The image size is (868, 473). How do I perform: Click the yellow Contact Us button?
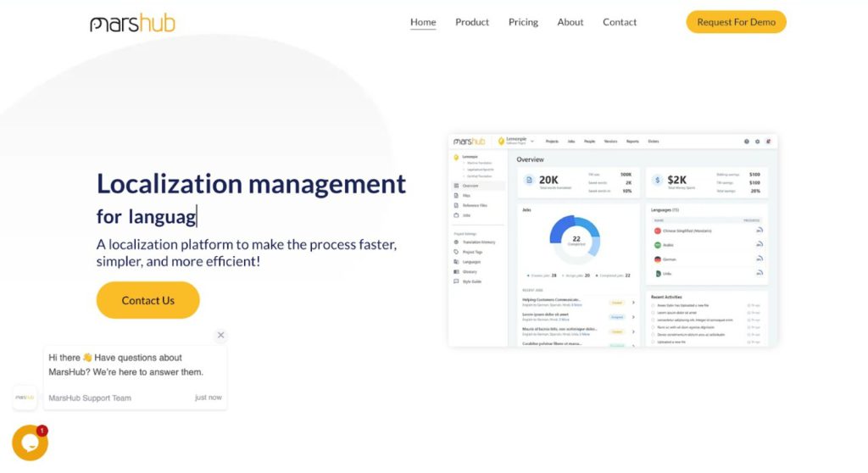(x=147, y=300)
